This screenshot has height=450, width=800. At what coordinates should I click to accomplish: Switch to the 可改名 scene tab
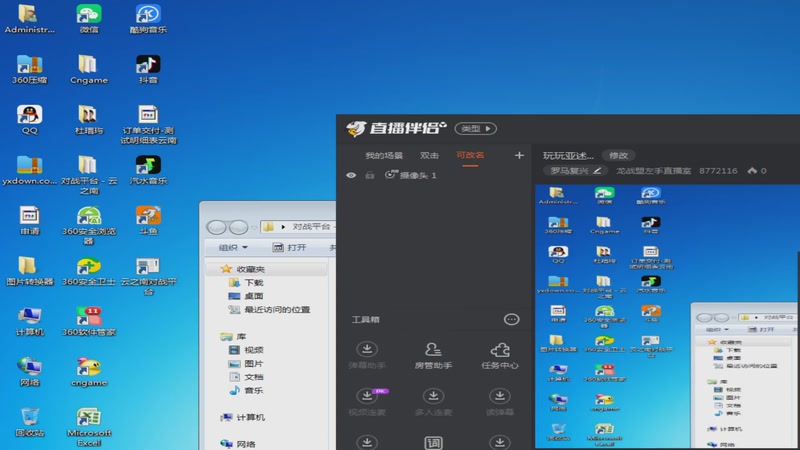(x=470, y=155)
